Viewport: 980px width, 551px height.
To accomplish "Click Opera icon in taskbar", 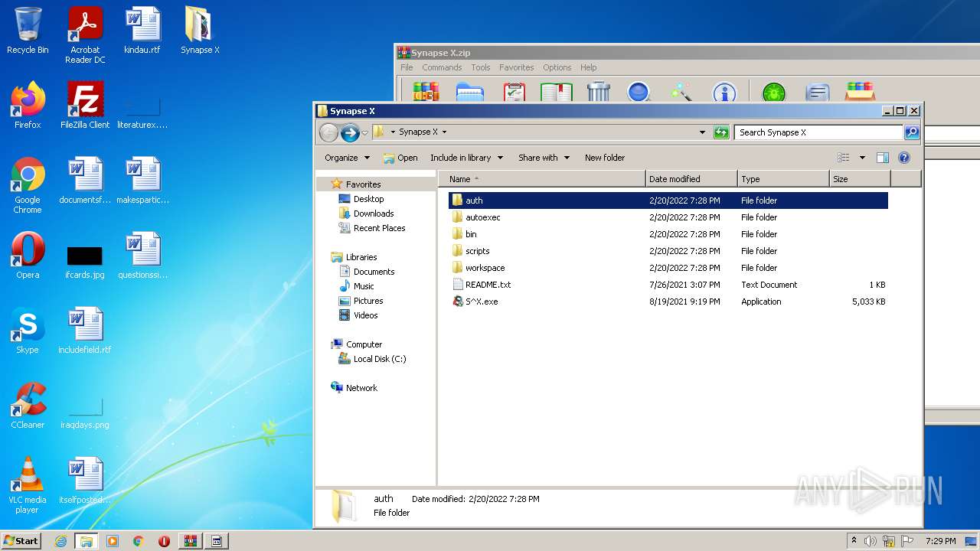I will pyautogui.click(x=164, y=541).
